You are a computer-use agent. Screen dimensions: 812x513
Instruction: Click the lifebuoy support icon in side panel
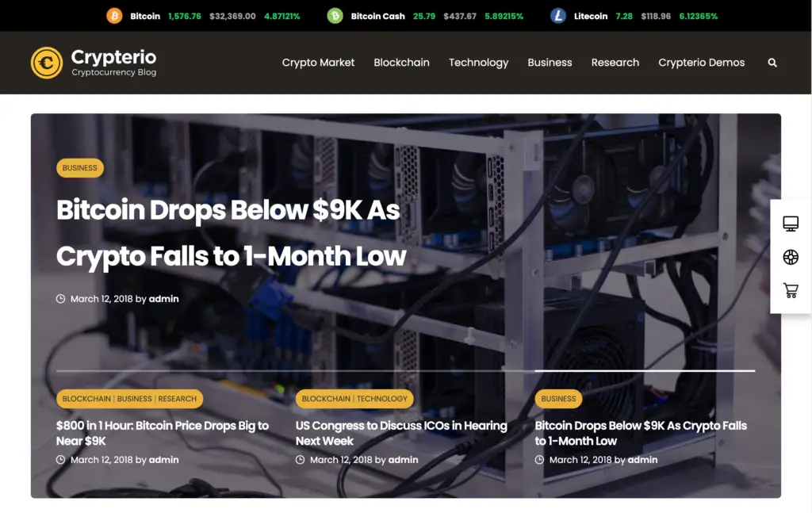click(x=791, y=257)
